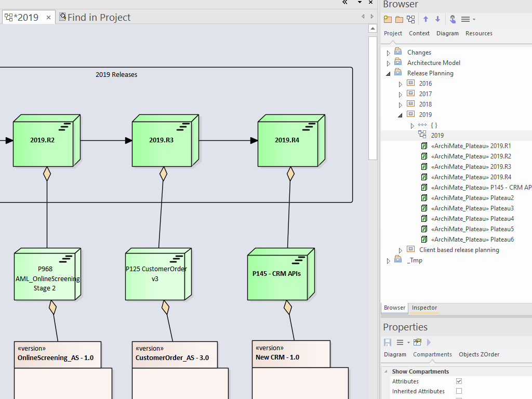The width and height of the screenshot is (532, 399).
Task: Toggle the Inherited Attributes checkbox
Action: pos(459,391)
